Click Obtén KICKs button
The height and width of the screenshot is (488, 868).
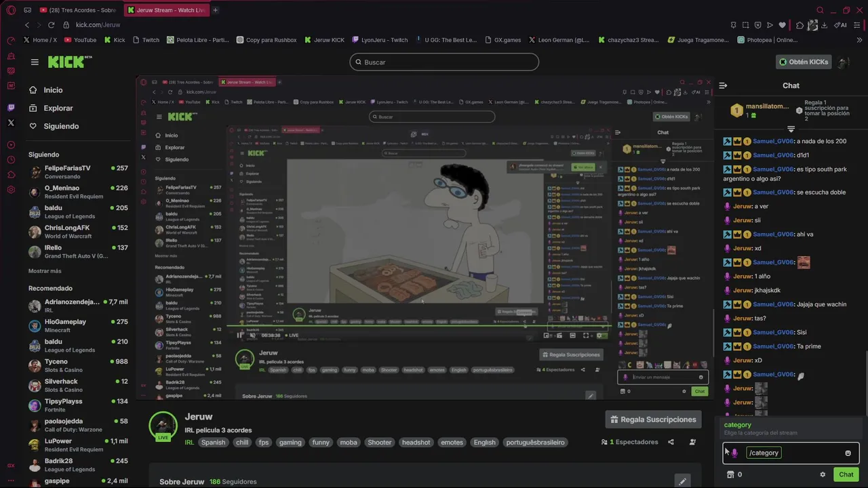(x=804, y=62)
